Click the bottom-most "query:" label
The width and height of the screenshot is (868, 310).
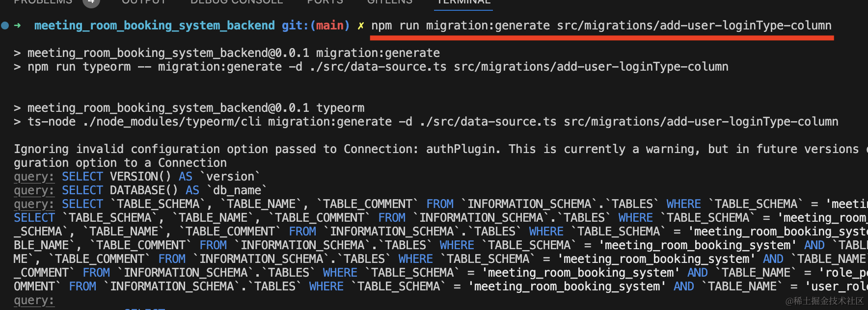click(34, 300)
